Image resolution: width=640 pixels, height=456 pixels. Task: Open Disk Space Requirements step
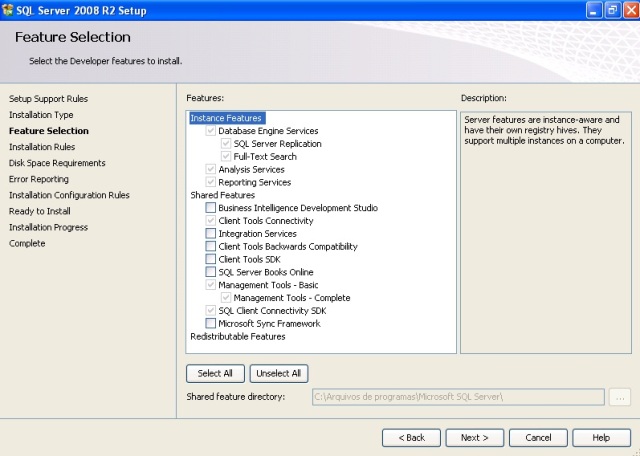click(x=57, y=163)
